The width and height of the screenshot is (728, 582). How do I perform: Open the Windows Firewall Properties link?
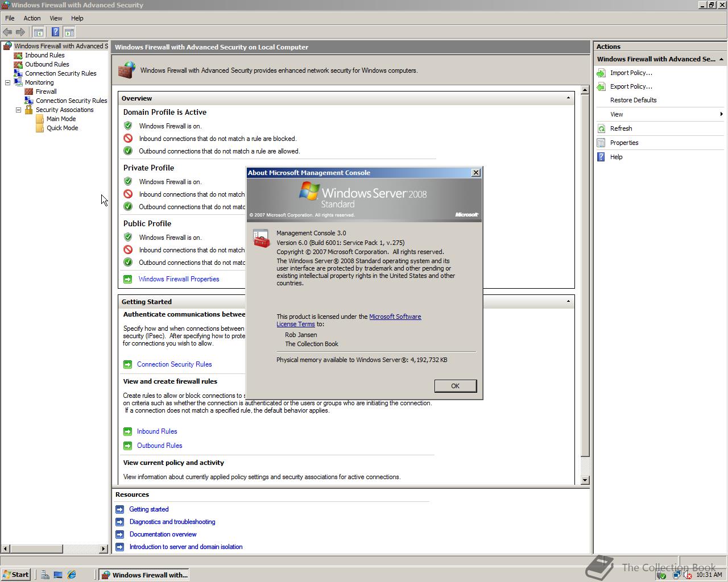point(179,279)
